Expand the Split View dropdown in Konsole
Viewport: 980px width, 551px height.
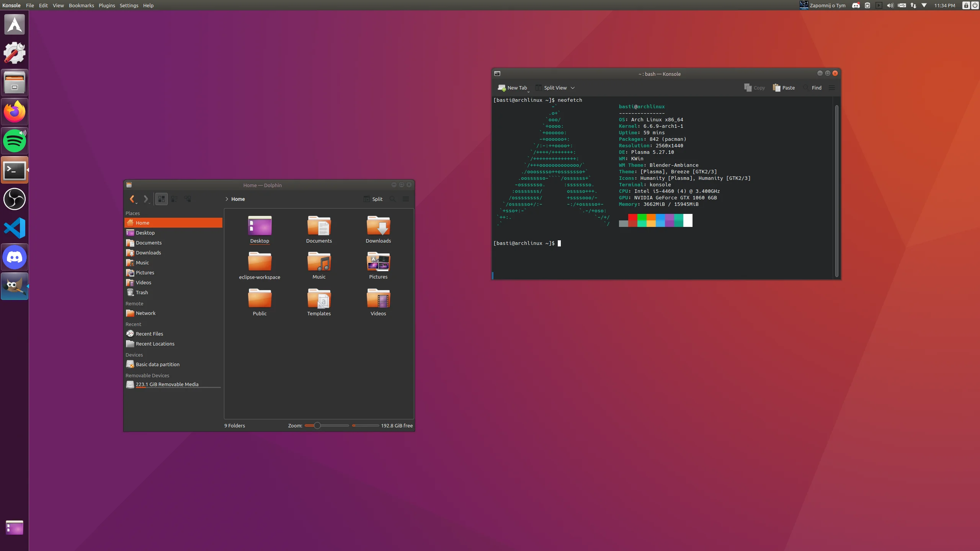click(573, 88)
